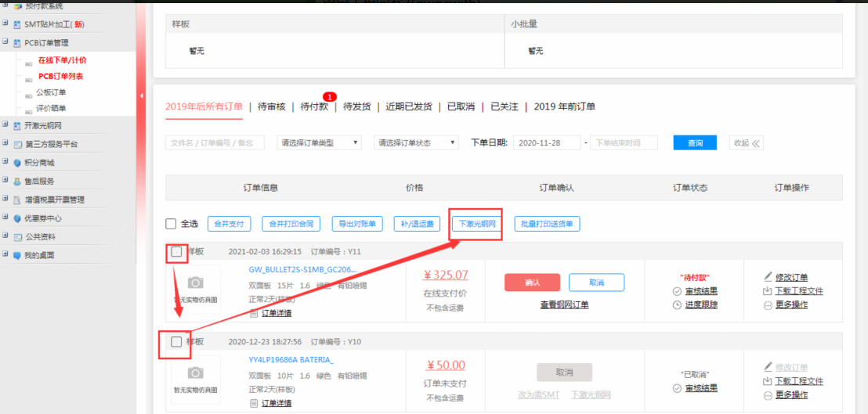
Task: Switch to the 已取消 tab
Action: (x=461, y=106)
